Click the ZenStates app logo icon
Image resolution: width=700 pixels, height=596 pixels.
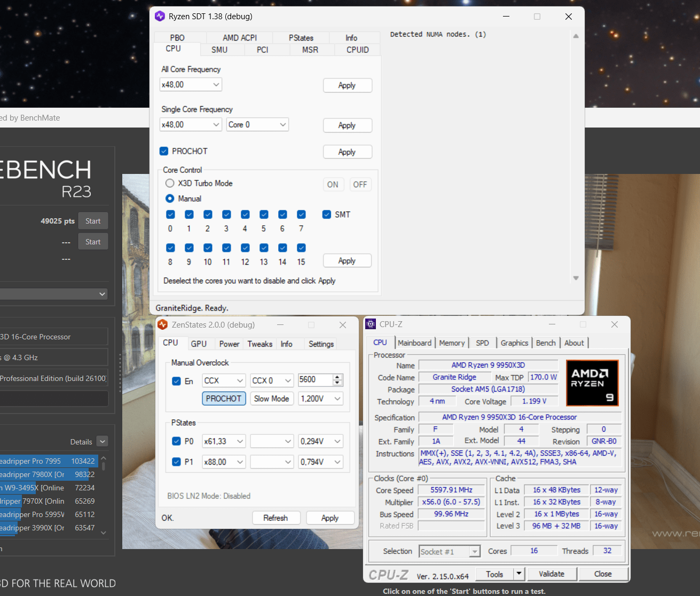(163, 324)
